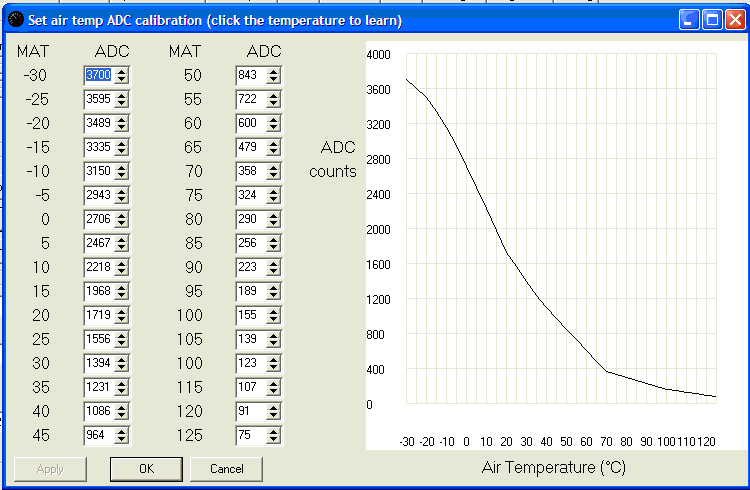The image size is (750, 490).
Task: Click up arrow beside ADC 290
Action: (x=274, y=215)
